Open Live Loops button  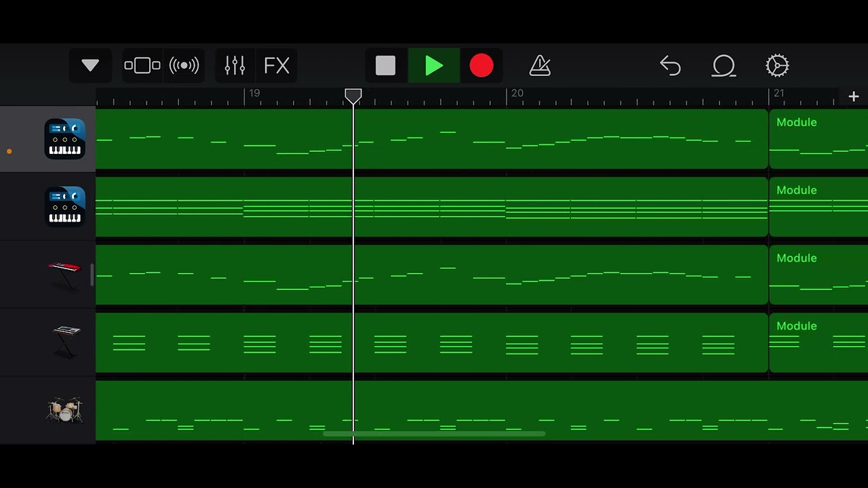pos(184,66)
